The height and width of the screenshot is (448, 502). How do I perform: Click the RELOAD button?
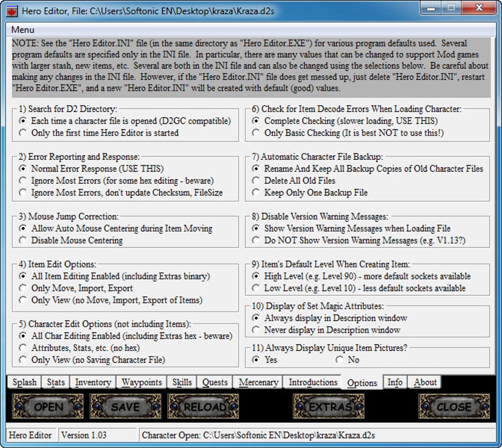(x=203, y=407)
